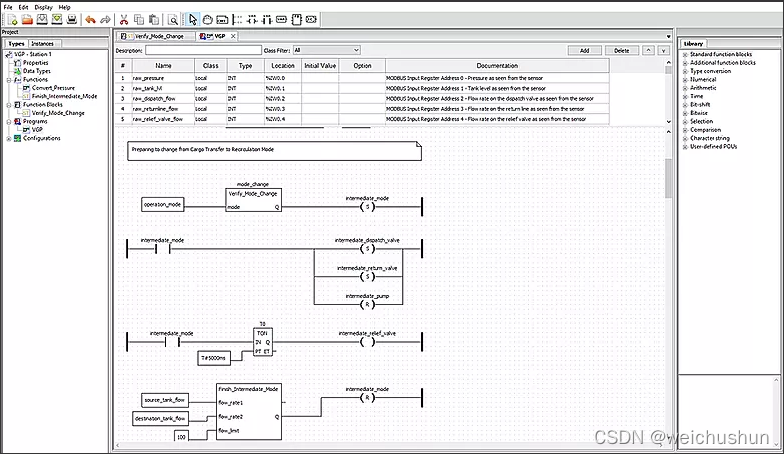The height and width of the screenshot is (454, 784).
Task: Open the Display menu
Action: pos(44,7)
